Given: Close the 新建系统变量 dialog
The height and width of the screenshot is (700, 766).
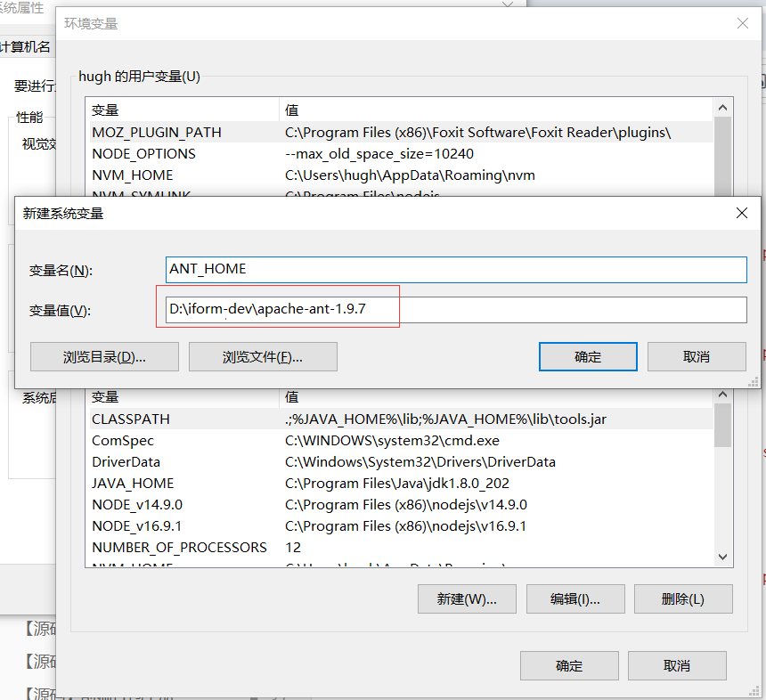Looking at the screenshot, I should click(x=741, y=214).
